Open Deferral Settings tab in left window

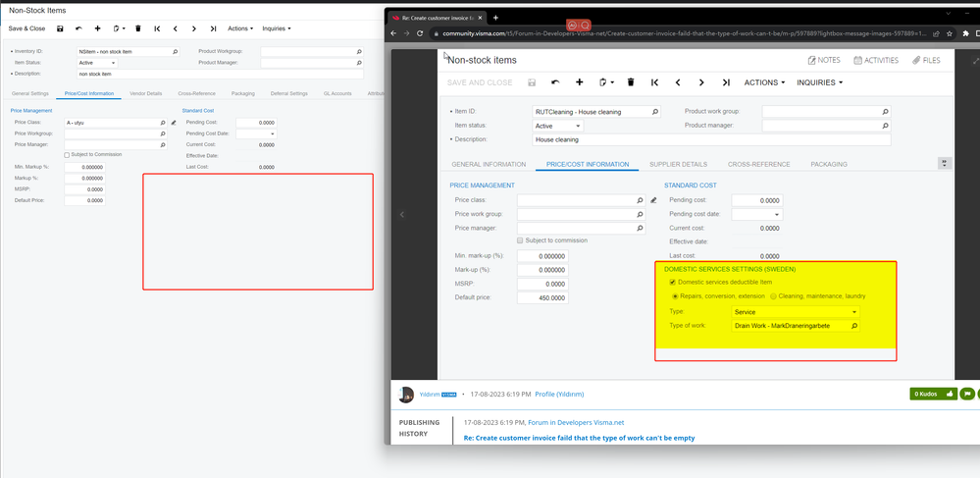pyautogui.click(x=289, y=94)
